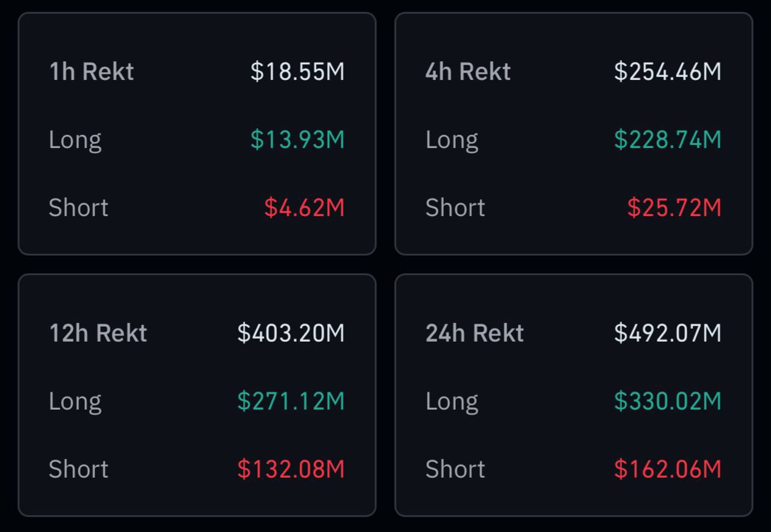Click the 1h Rekt label
771x532 pixels.
[91, 72]
